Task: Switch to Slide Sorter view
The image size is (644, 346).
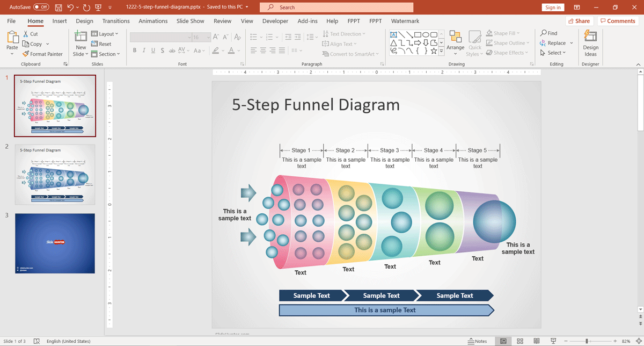Action: (519, 341)
